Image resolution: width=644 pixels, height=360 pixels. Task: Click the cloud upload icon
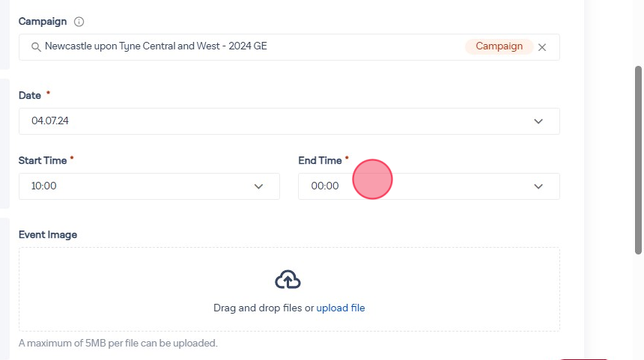288,280
